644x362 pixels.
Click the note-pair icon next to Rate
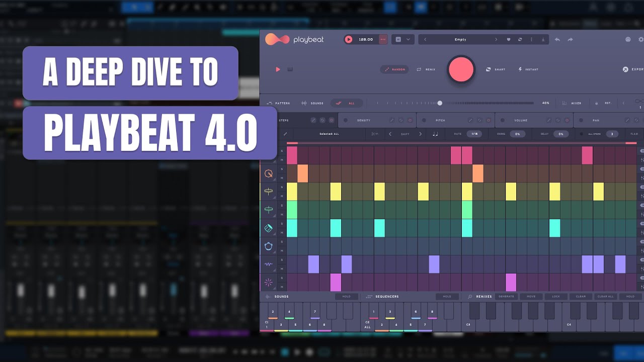[x=435, y=134]
